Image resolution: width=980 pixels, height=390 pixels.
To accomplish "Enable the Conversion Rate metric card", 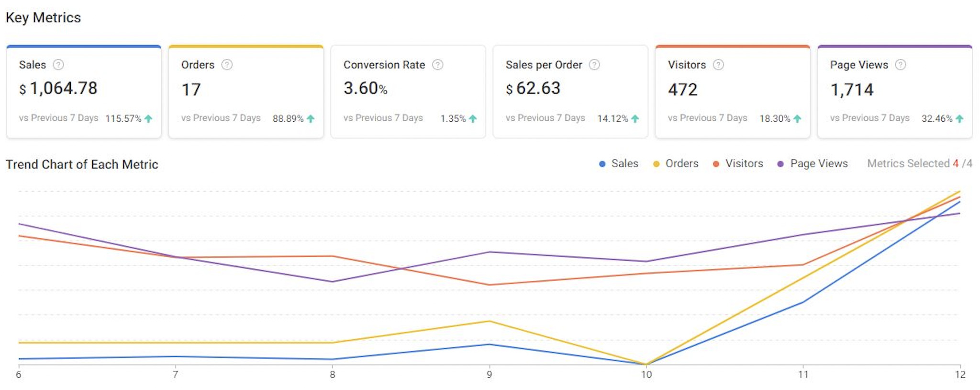I will [x=408, y=92].
